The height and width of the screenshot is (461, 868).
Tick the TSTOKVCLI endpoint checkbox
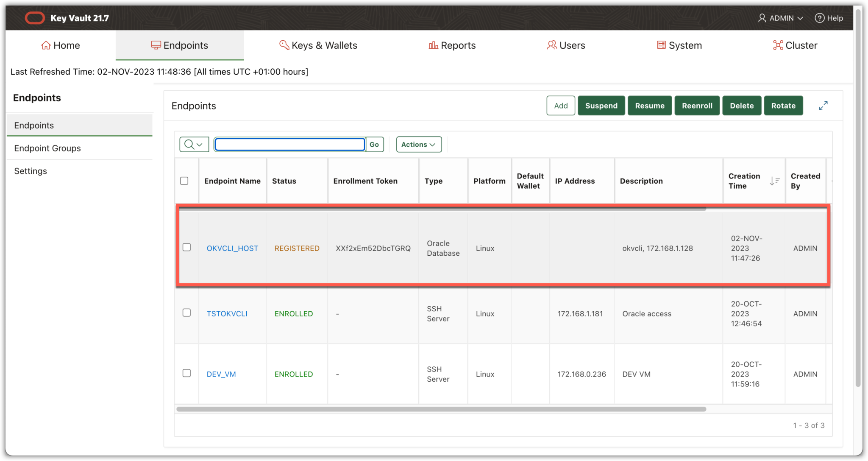[186, 313]
